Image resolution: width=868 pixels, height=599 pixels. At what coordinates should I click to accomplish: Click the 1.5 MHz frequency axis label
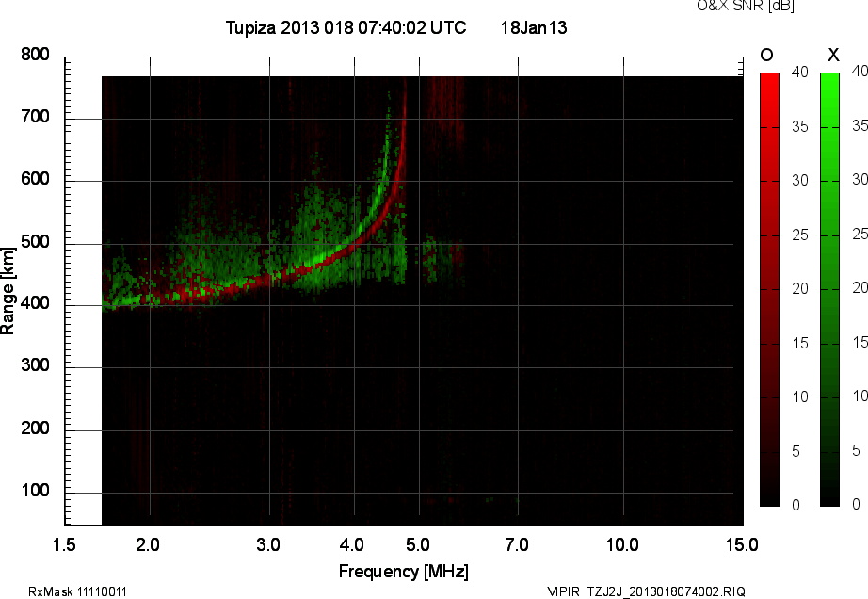(64, 544)
